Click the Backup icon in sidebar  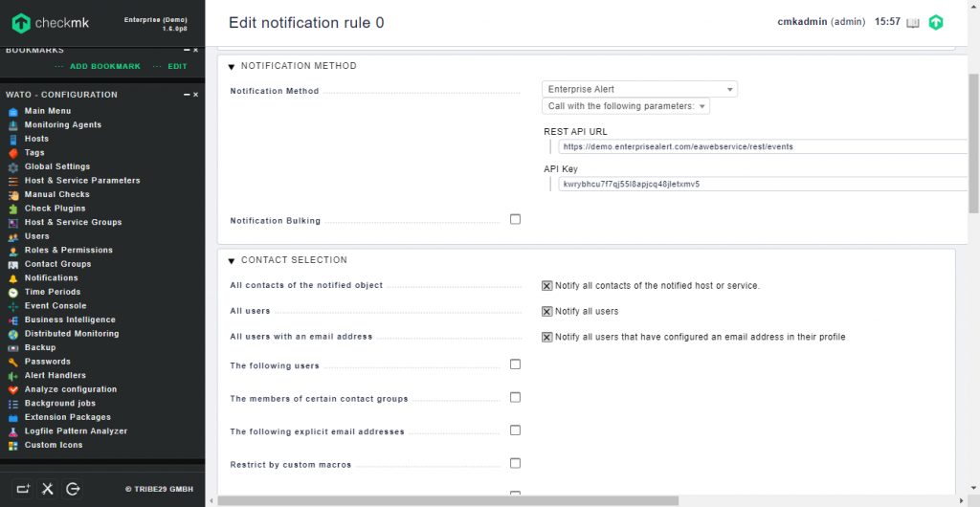tap(13, 348)
